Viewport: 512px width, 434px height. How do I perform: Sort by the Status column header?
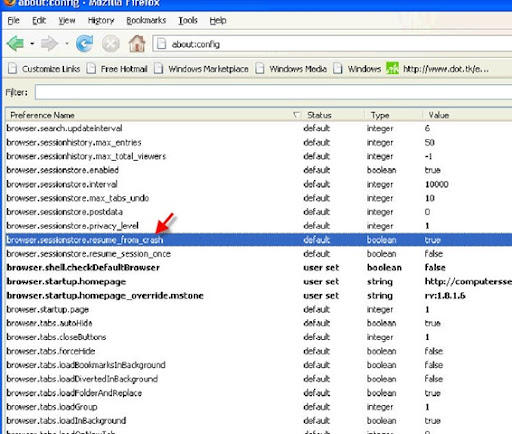[x=333, y=115]
